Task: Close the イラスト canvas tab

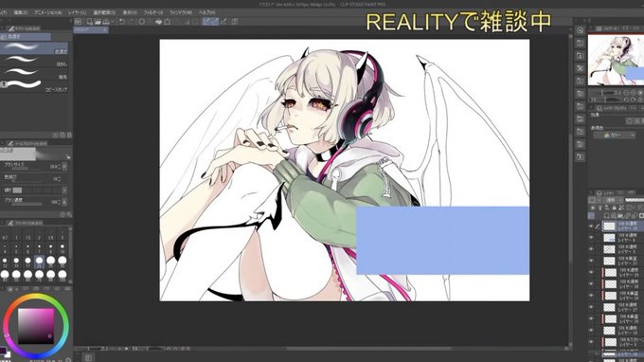Action: tap(105, 30)
